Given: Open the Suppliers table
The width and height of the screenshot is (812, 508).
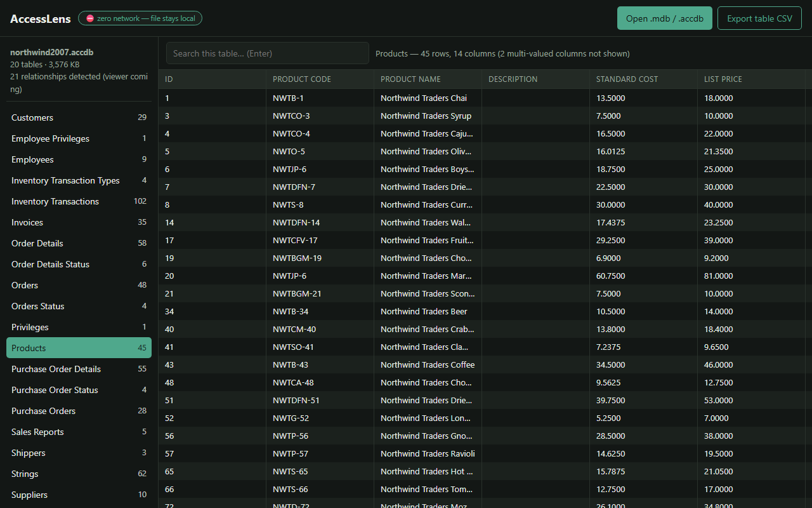Looking at the screenshot, I should [79, 495].
